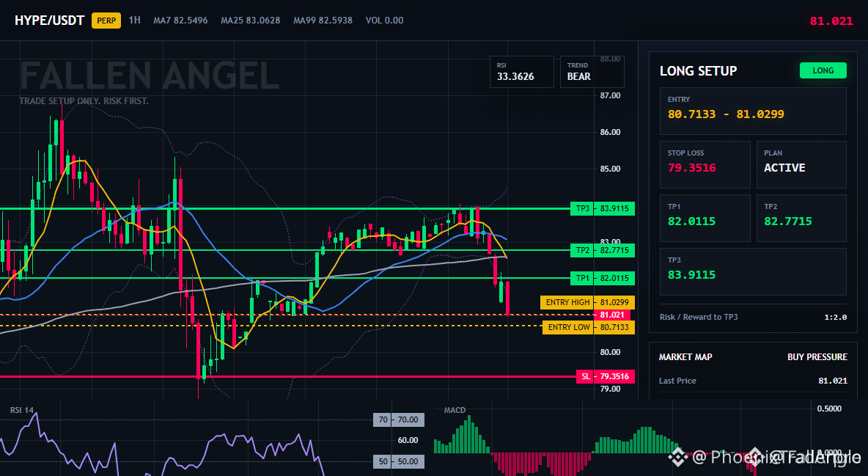Click the PERP badge
This screenshot has height=476, width=868.
coord(106,21)
